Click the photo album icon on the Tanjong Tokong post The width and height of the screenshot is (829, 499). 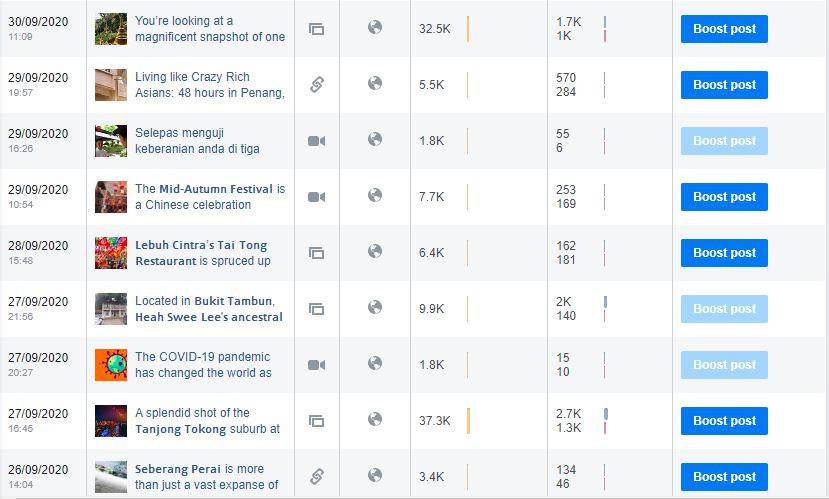coord(316,421)
